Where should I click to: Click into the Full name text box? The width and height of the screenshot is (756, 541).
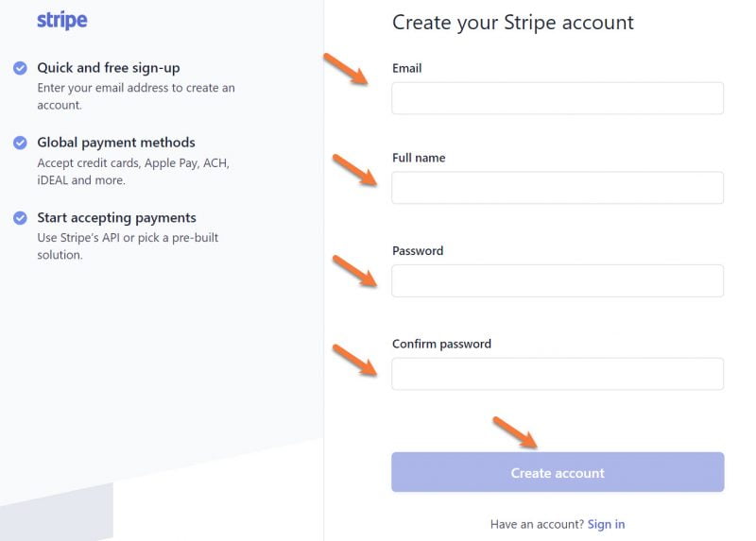pyautogui.click(x=558, y=188)
